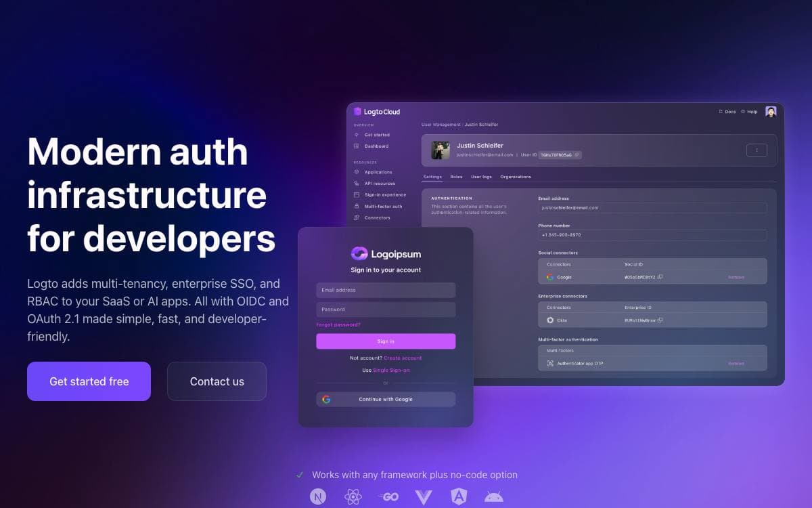Click the Get started free button
Image resolution: width=812 pixels, height=508 pixels.
point(89,381)
